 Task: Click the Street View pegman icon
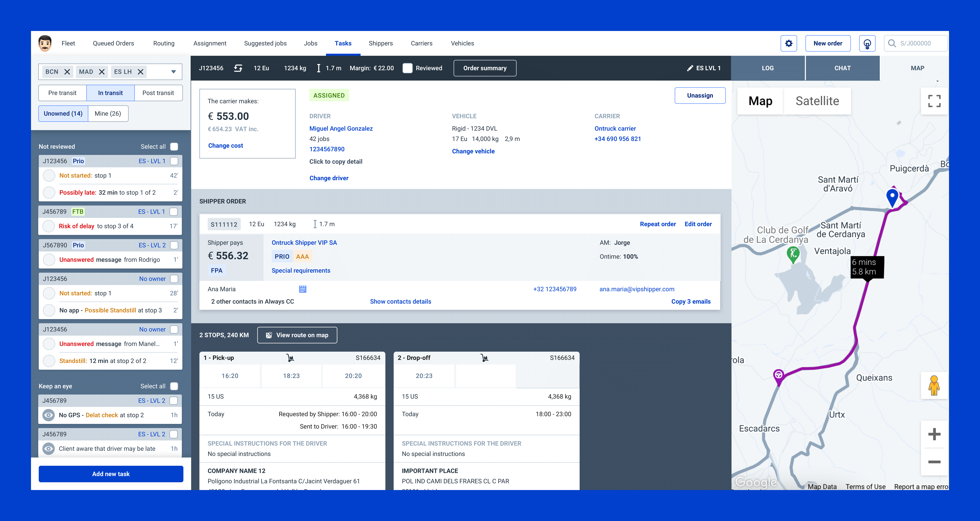[934, 386]
